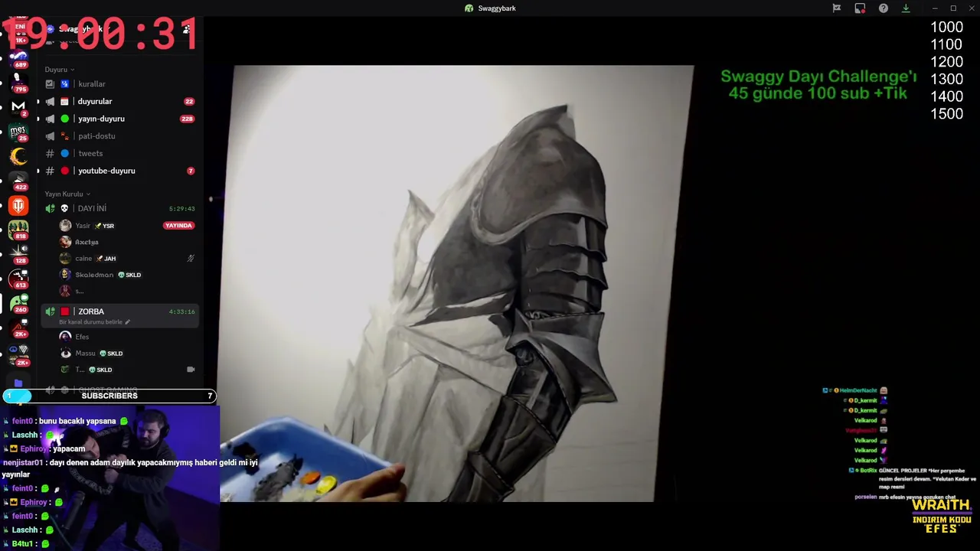Click the 4:33:16 timer on ZORBA

coord(181,312)
